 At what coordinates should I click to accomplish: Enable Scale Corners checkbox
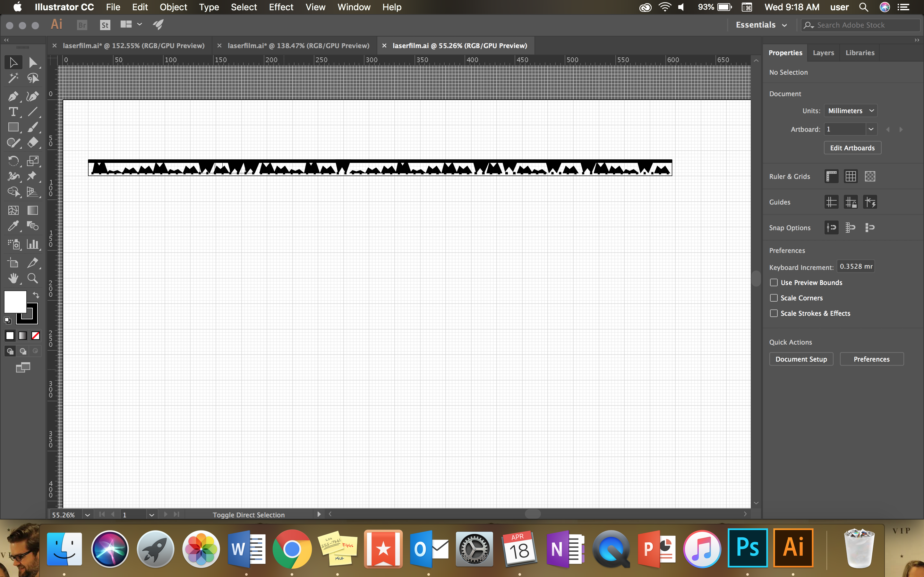pos(773,297)
